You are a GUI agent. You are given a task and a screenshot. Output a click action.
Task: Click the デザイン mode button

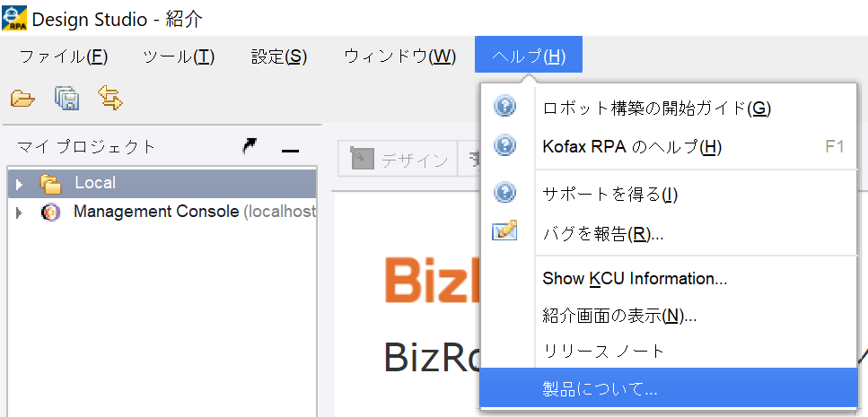[398, 161]
